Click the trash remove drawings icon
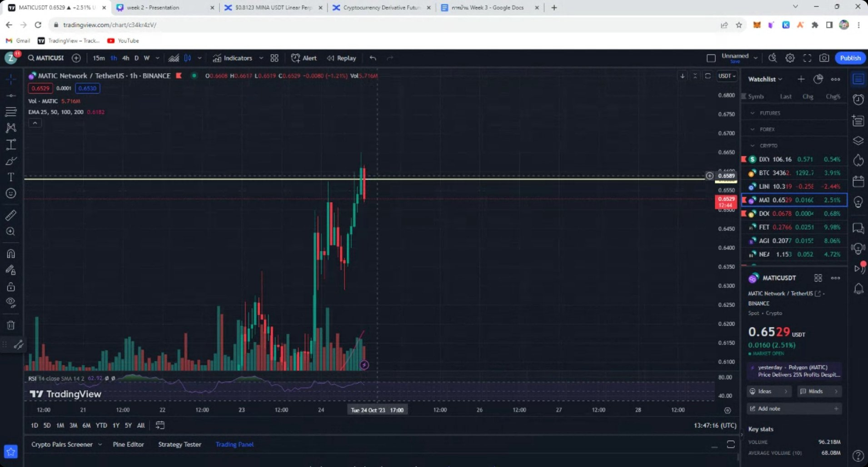868x467 pixels. click(x=11, y=325)
